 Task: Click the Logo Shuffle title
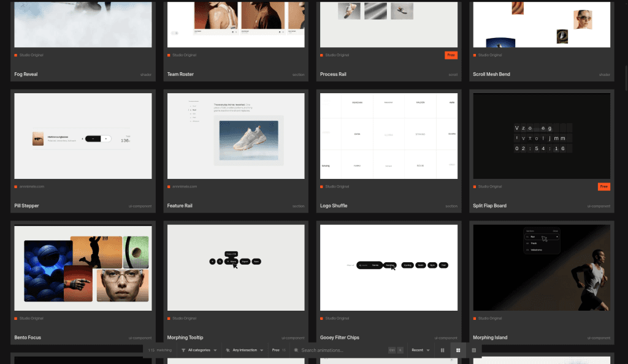(x=334, y=206)
